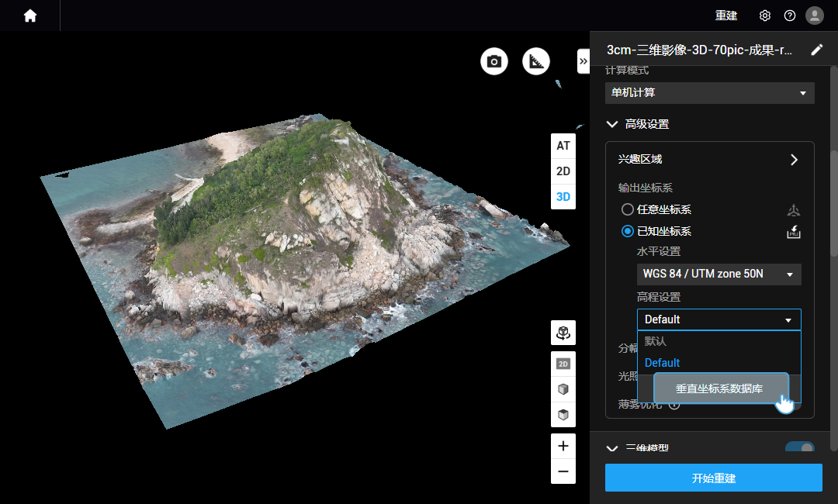Open help with the question mark icon
Viewport: 838px width, 504px height.
click(790, 16)
